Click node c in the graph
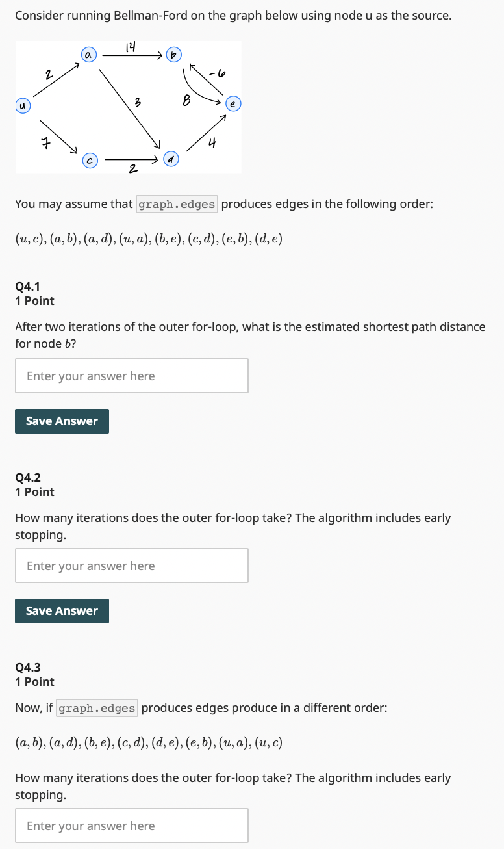Viewport: 504px width, 849px height. click(x=89, y=160)
